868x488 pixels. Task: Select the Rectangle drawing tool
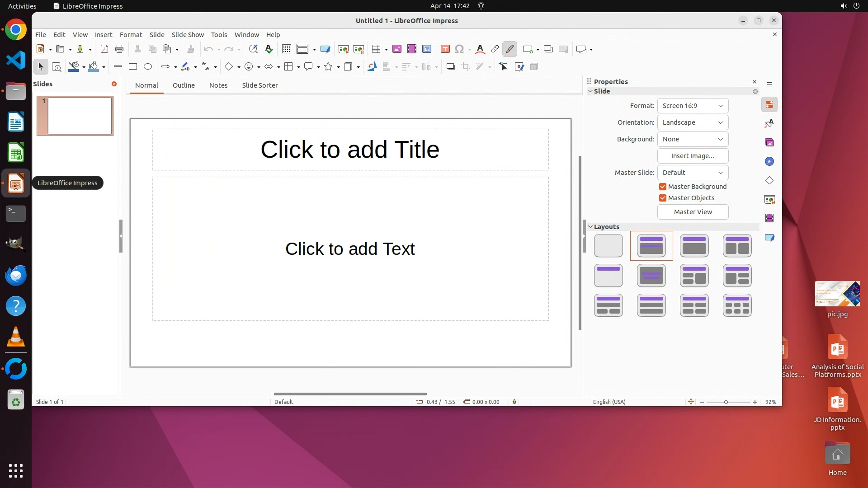coord(133,67)
